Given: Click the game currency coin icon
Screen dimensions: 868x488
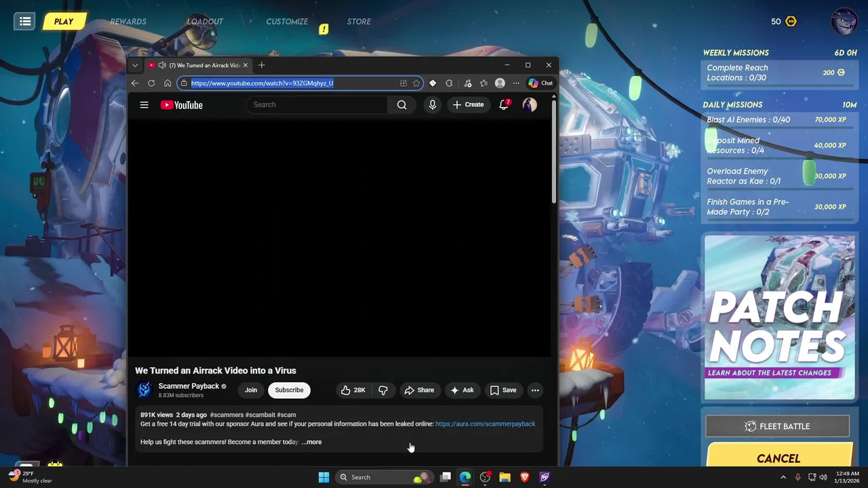Looking at the screenshot, I should (791, 22).
